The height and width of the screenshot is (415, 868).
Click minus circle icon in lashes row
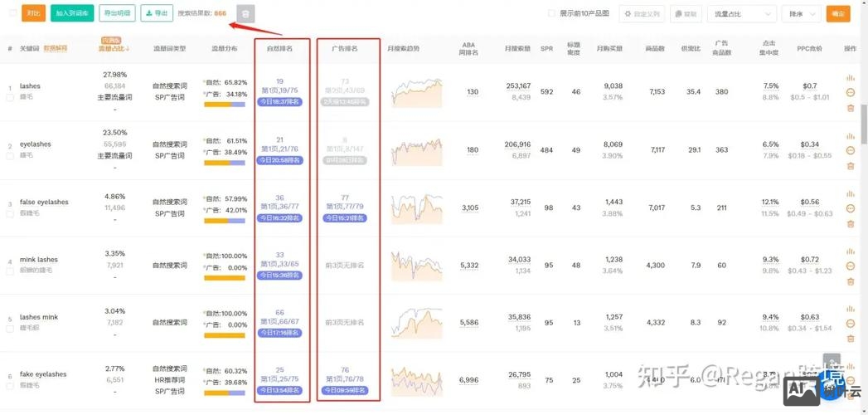[850, 92]
